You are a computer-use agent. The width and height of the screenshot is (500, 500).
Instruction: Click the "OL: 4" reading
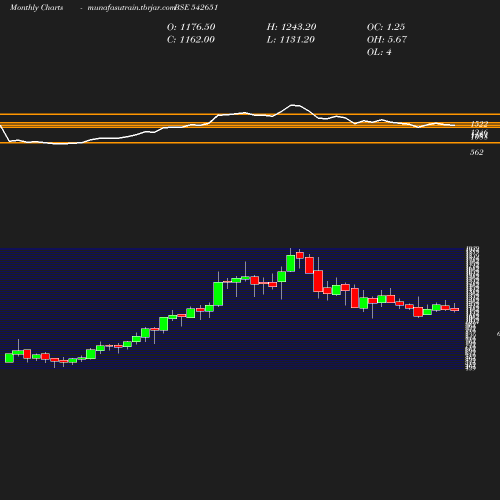[x=379, y=52]
